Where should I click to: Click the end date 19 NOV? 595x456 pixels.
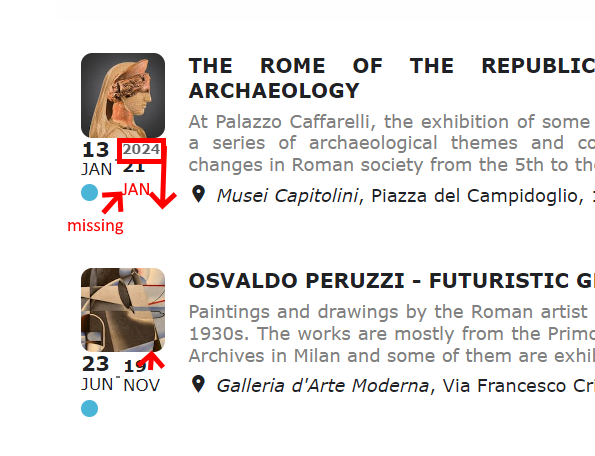pyautogui.click(x=142, y=376)
